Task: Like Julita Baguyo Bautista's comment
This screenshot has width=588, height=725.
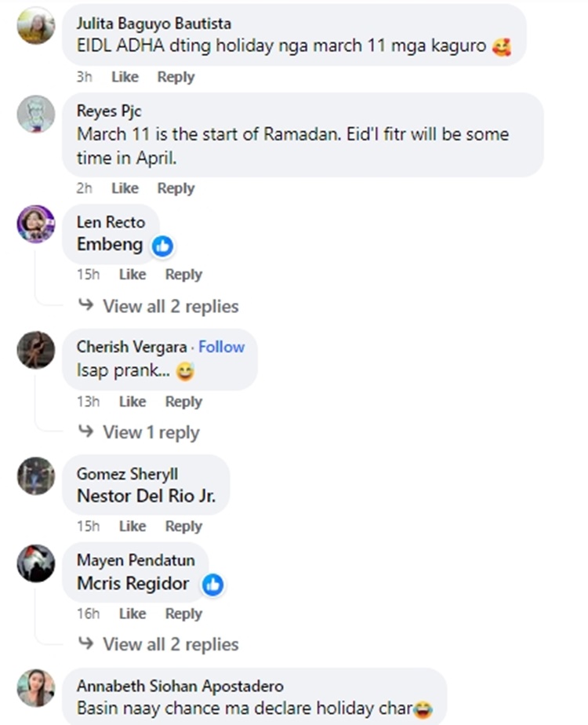Action: pos(125,77)
